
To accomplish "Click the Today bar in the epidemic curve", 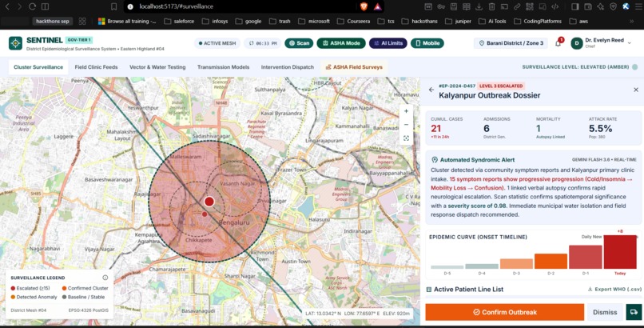I will click(x=620, y=252).
